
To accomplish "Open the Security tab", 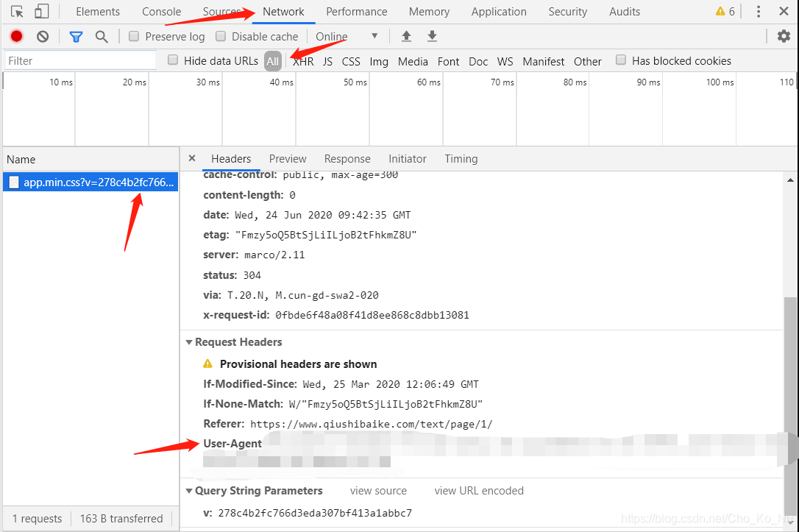I will tap(568, 12).
